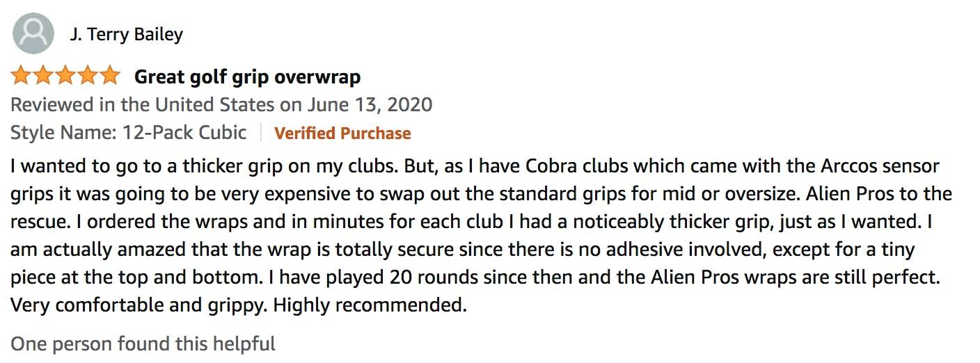
Task: Open the 'Great golf grip overwrap' review title
Action: coord(247,76)
